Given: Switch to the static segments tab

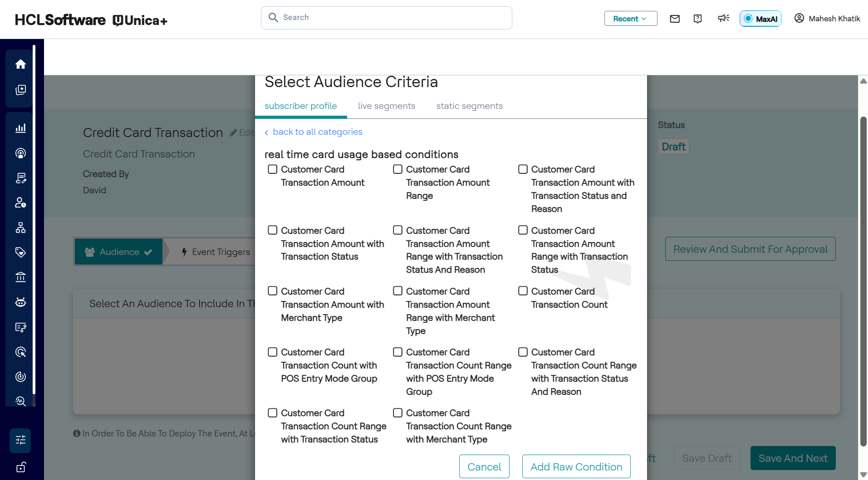Looking at the screenshot, I should pyautogui.click(x=469, y=106).
